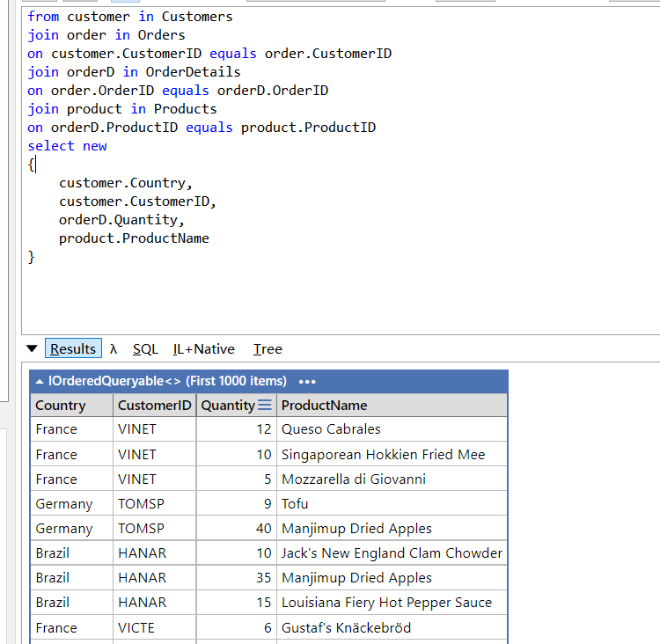
Task: Click the Mozzarella di Giovanni cell
Action: point(392,479)
